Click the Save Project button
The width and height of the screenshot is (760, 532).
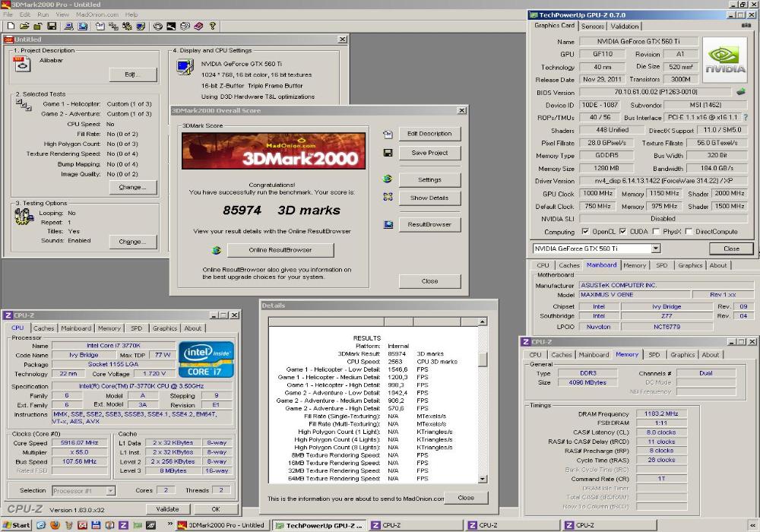[x=429, y=153]
